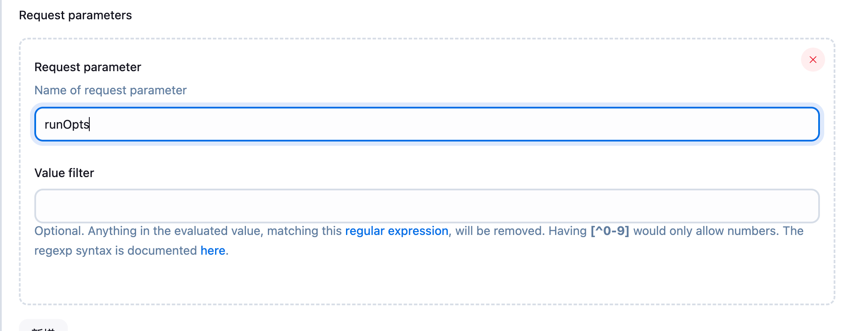Screen dimensions: 868x331
Task: Click the Request parameters section title
Action: (x=75, y=15)
